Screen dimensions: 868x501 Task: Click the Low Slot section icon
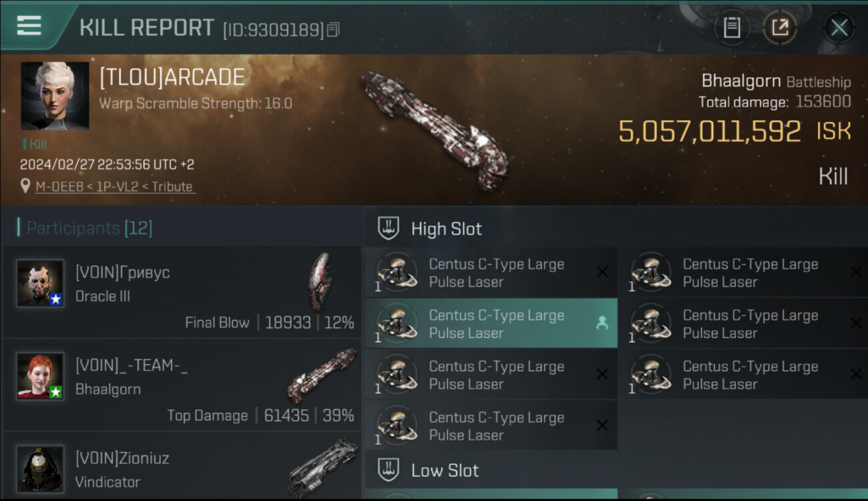388,470
